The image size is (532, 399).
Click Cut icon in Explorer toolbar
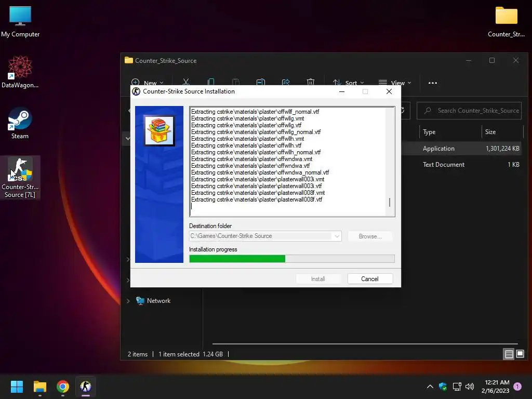(186, 83)
